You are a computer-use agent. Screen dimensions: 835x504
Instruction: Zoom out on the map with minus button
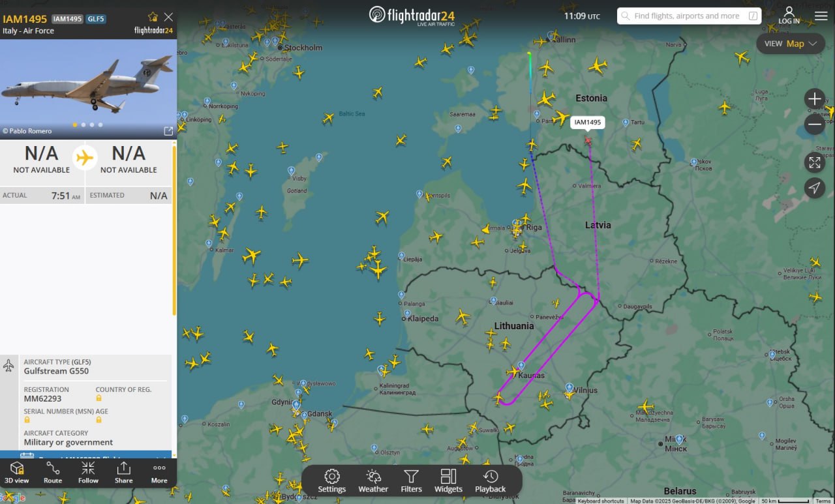[x=814, y=124]
